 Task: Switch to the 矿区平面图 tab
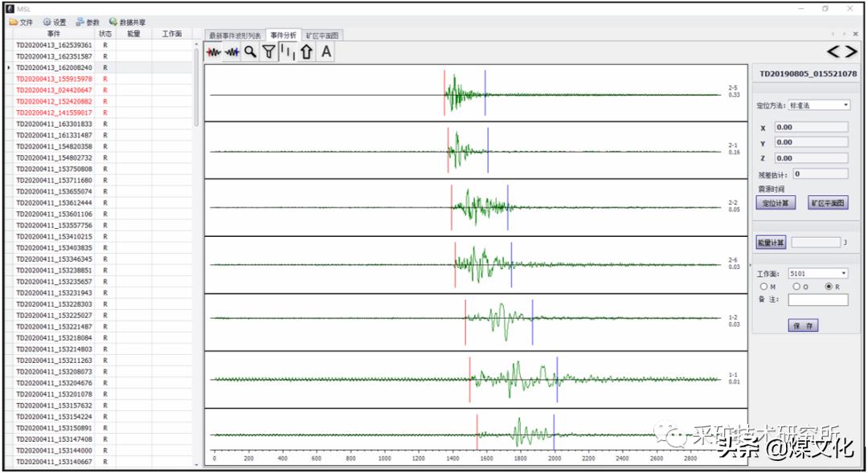322,35
